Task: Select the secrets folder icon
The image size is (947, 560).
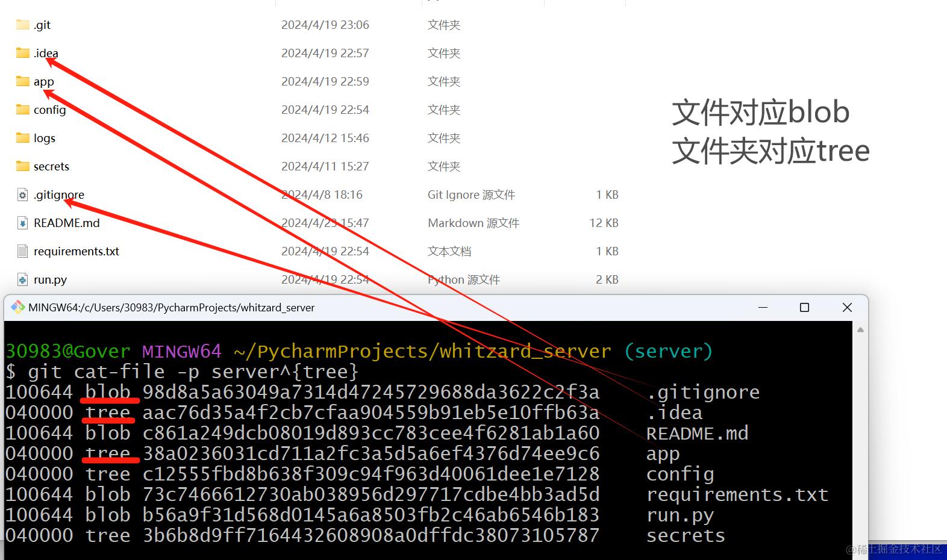Action: (23, 166)
